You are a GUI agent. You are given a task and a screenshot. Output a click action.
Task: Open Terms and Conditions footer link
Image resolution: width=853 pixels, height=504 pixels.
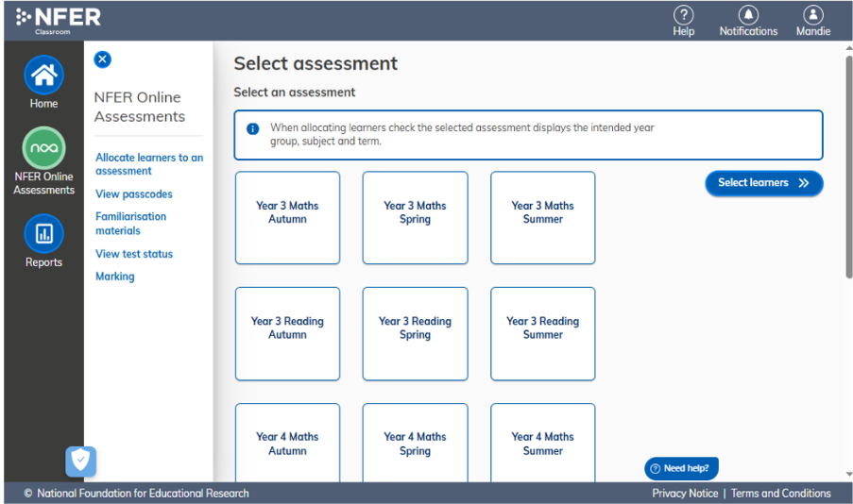tap(780, 493)
